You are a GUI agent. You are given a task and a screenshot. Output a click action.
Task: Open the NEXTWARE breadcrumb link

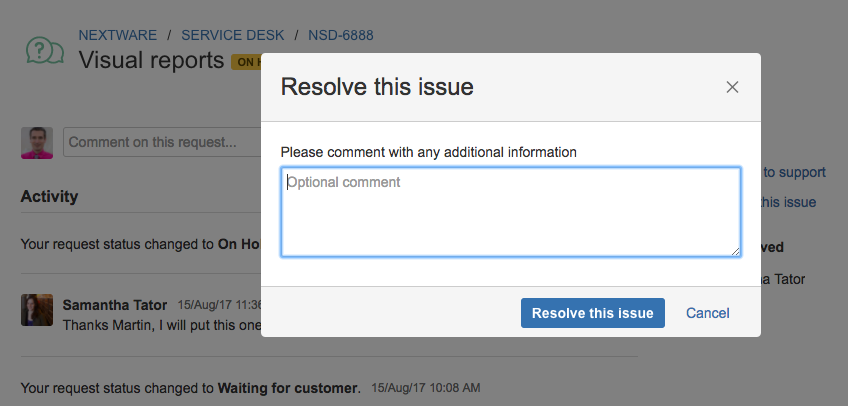coord(118,36)
